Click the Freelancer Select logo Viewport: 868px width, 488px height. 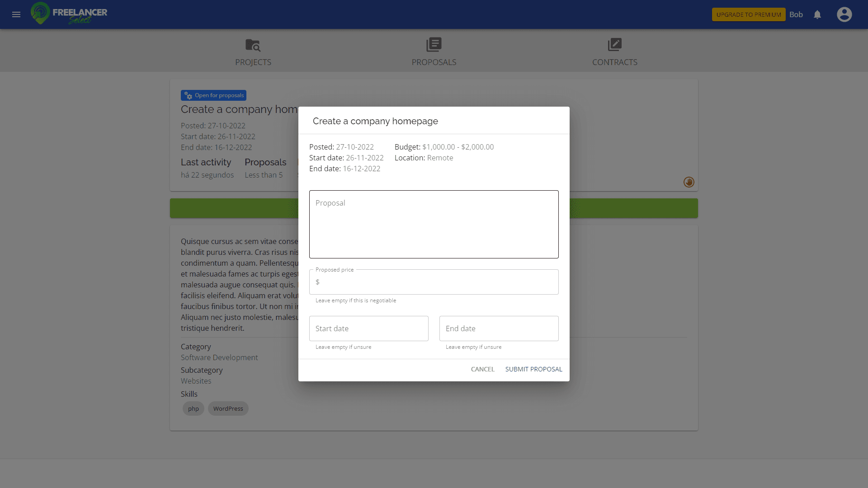[69, 14]
